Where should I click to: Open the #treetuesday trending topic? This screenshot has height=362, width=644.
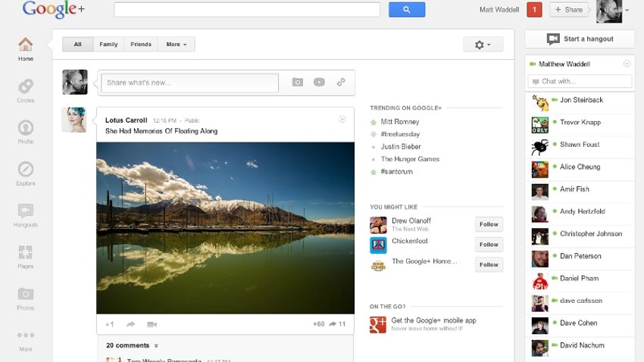point(400,134)
